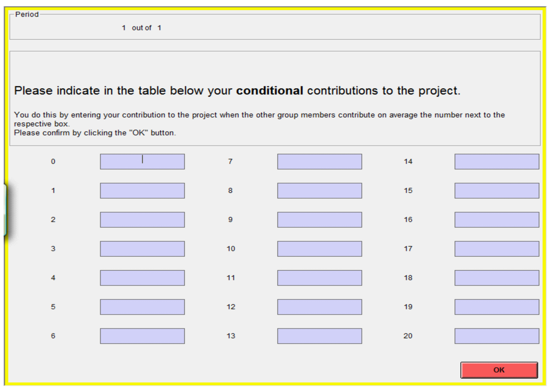This screenshot has width=552, height=392.
Task: Focus the contribution box labeled 14
Action: pyautogui.click(x=497, y=162)
